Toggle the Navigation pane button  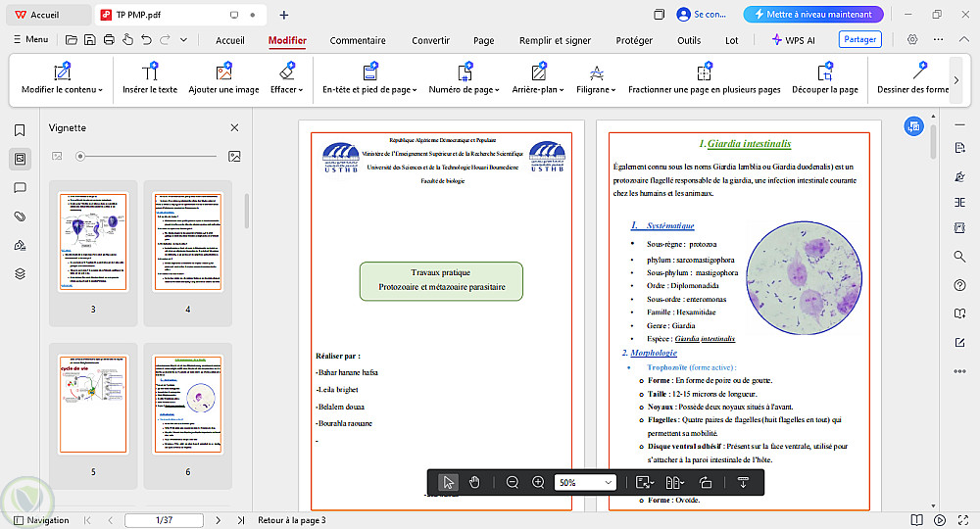point(41,519)
